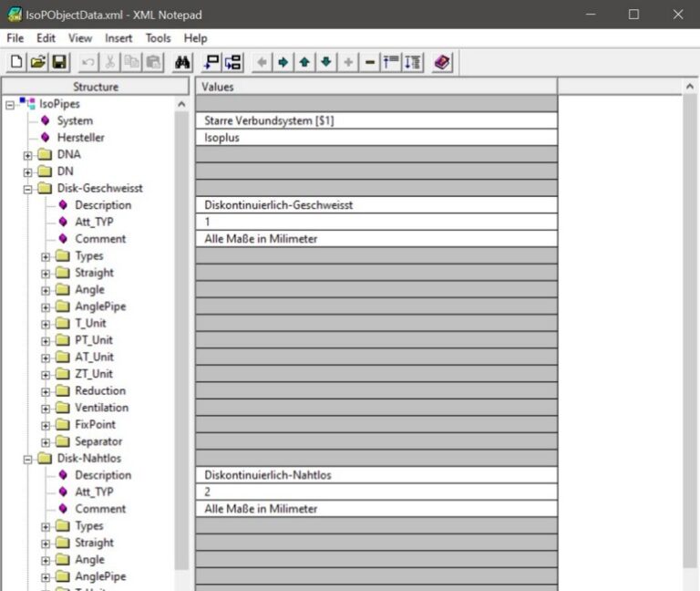Click the tree panel scroll-up arrow
This screenshot has width=700, height=591.
click(x=181, y=104)
